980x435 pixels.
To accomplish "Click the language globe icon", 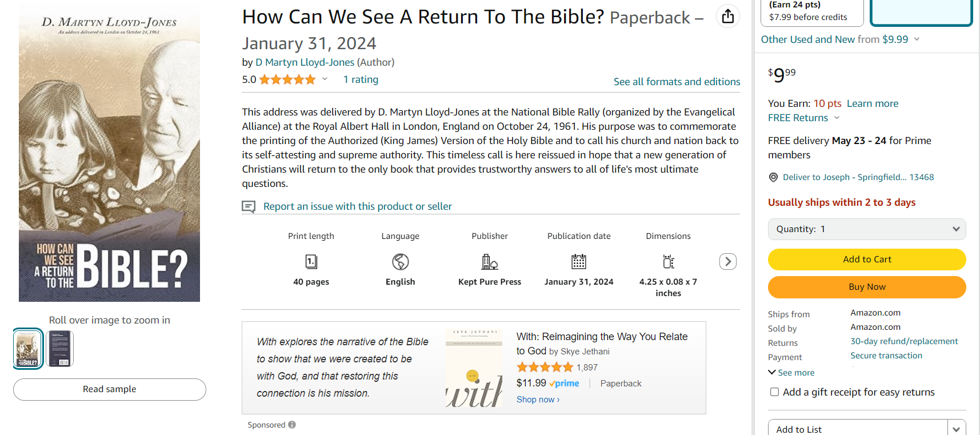I will 400,262.
